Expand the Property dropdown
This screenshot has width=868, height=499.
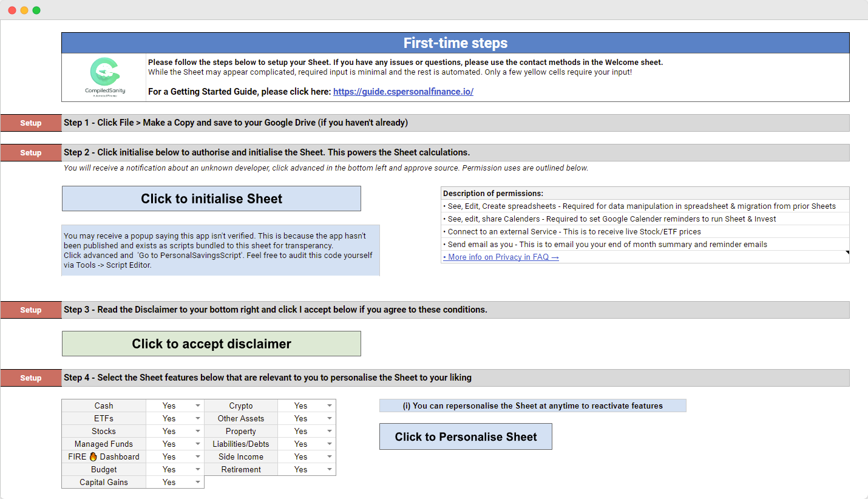point(330,431)
